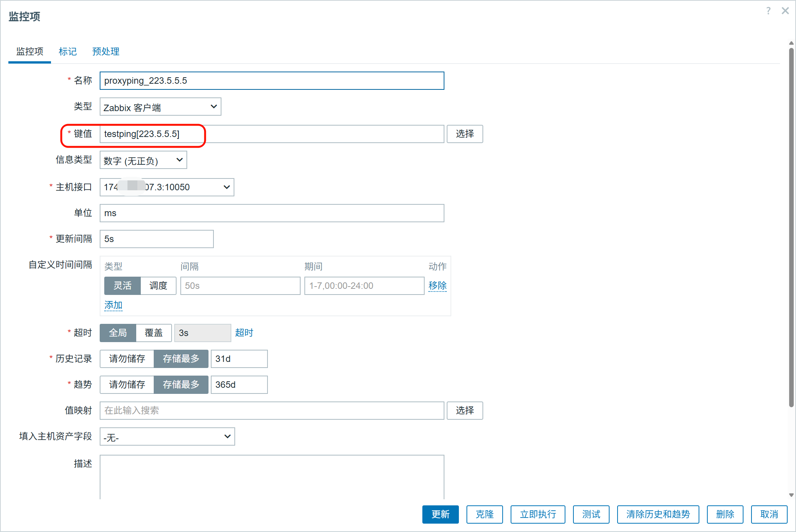Click the scrollbar down arrow
The height and width of the screenshot is (532, 796).
[791, 495]
